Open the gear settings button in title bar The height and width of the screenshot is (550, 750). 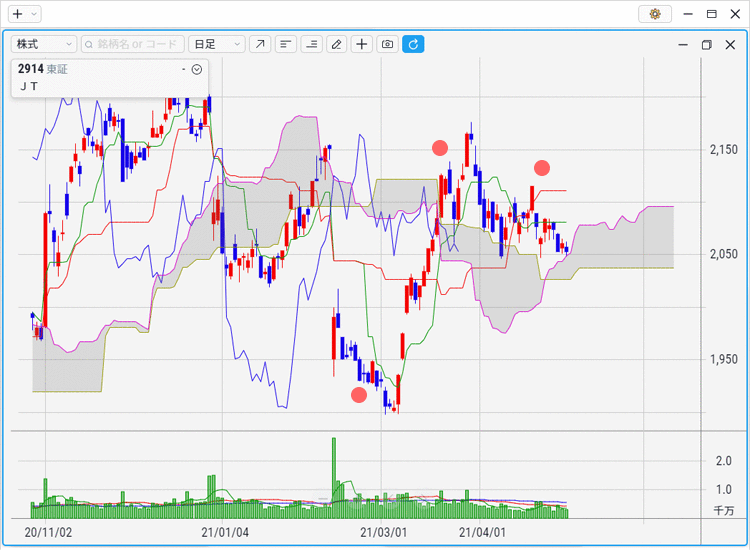655,14
